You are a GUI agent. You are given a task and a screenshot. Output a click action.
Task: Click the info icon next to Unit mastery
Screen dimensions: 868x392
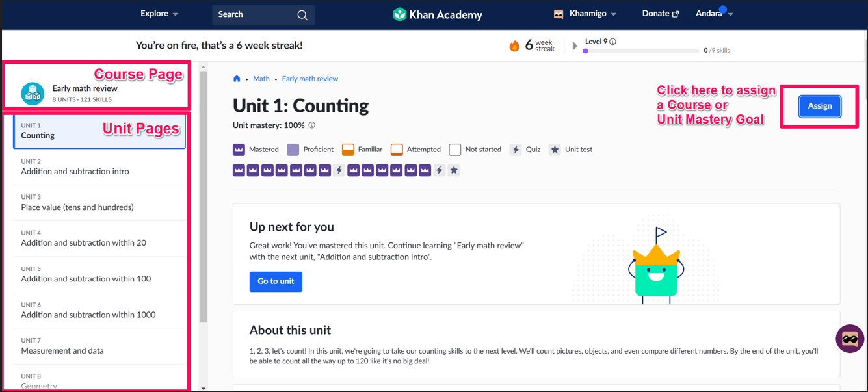pyautogui.click(x=312, y=125)
